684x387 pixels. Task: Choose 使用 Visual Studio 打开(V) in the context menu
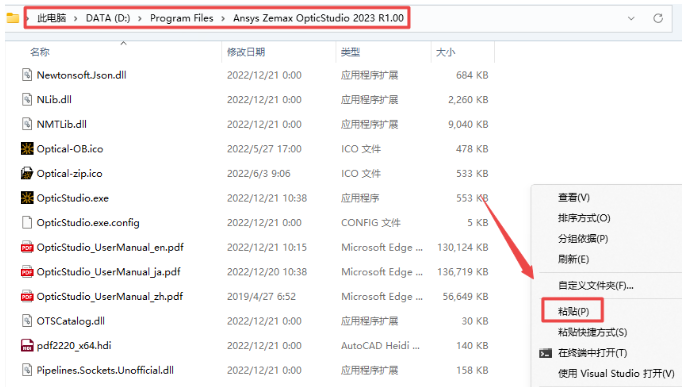point(616,373)
